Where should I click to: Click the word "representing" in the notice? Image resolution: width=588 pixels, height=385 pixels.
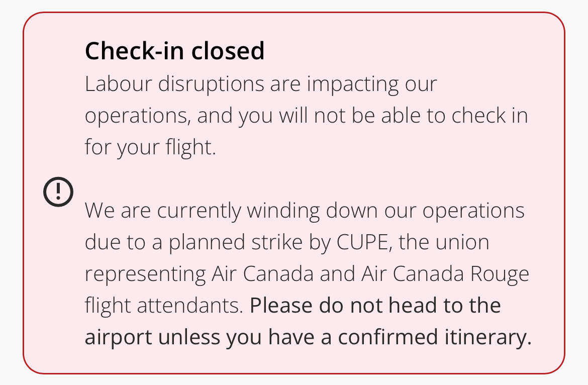145,274
